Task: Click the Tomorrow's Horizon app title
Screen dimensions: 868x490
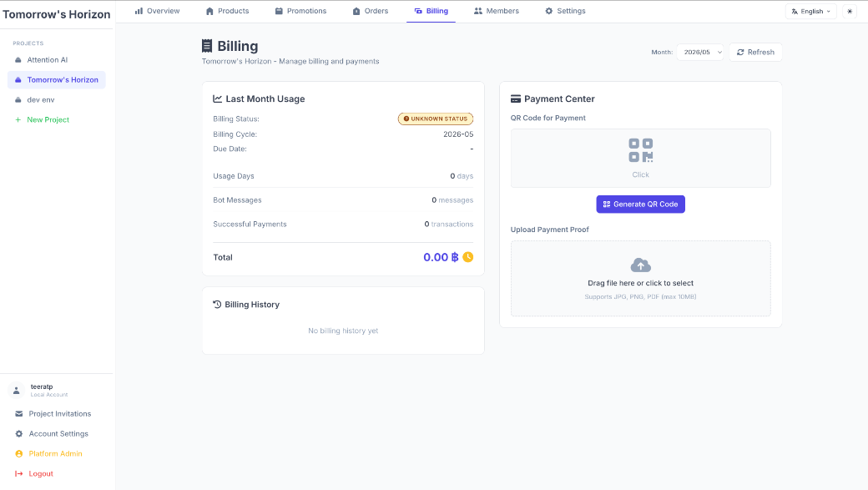Action: (x=57, y=14)
